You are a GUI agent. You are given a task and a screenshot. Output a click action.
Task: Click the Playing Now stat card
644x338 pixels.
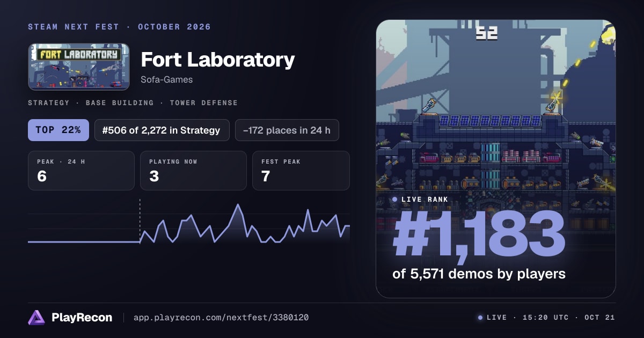pyautogui.click(x=193, y=171)
